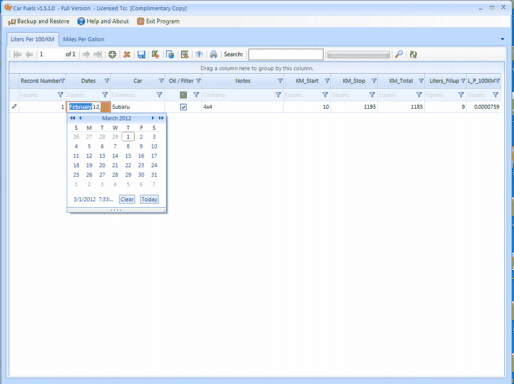Click the 1195 value under KM_Stop
The width and height of the screenshot is (514, 384).
(369, 107)
